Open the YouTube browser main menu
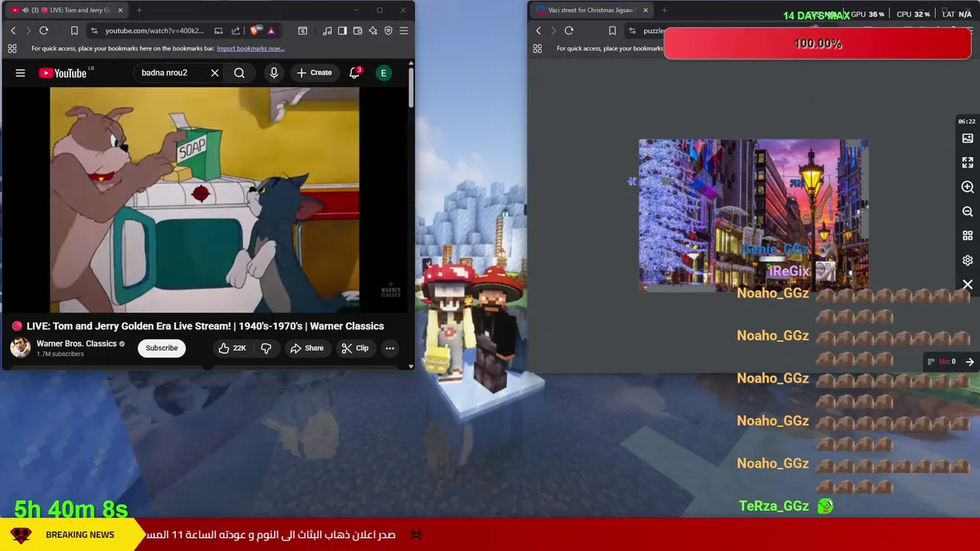Image resolution: width=980 pixels, height=551 pixels. coord(403,31)
